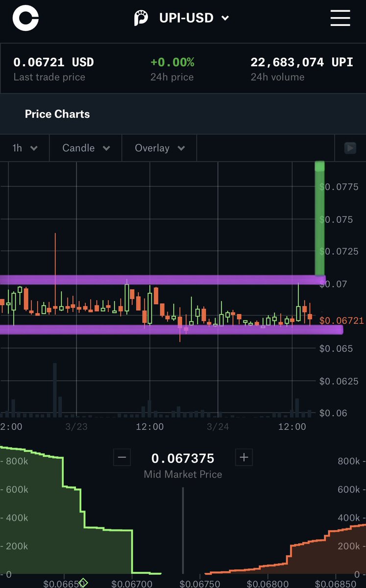Click the 3/24 date label
The image size is (366, 588).
(218, 427)
